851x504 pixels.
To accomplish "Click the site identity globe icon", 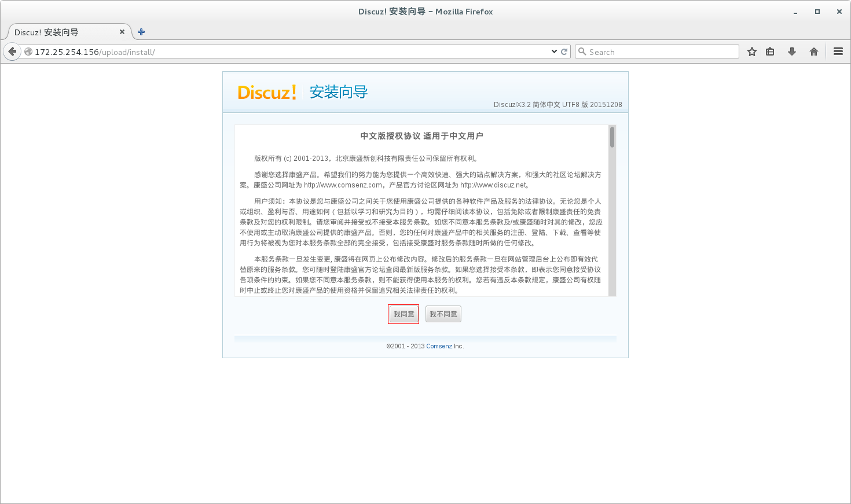I will click(x=28, y=51).
